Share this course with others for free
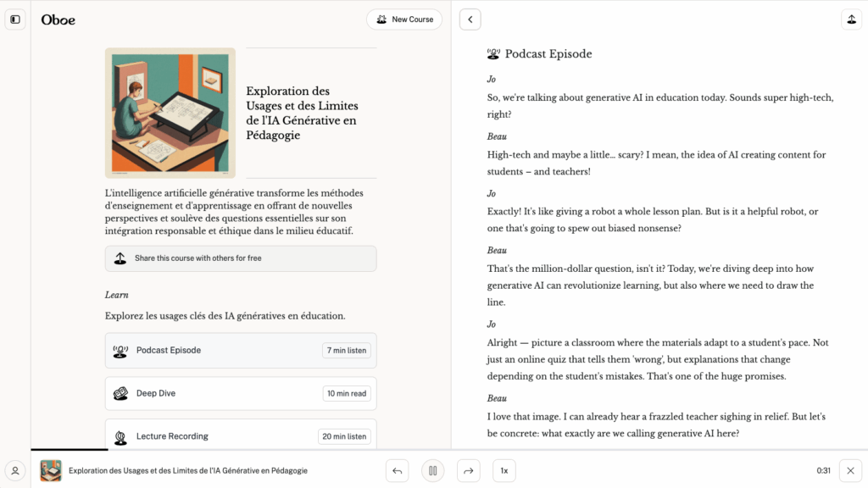868x488 pixels. point(241,258)
